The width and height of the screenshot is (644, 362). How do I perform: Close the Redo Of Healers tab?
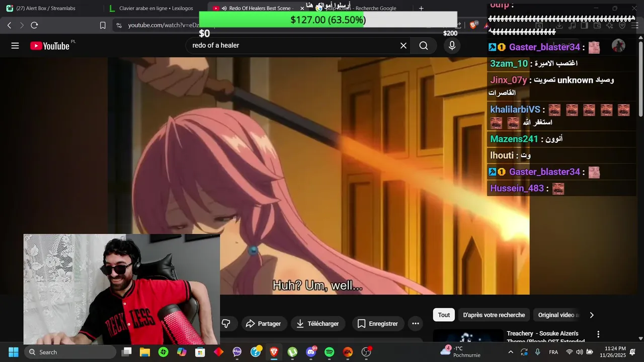click(302, 8)
